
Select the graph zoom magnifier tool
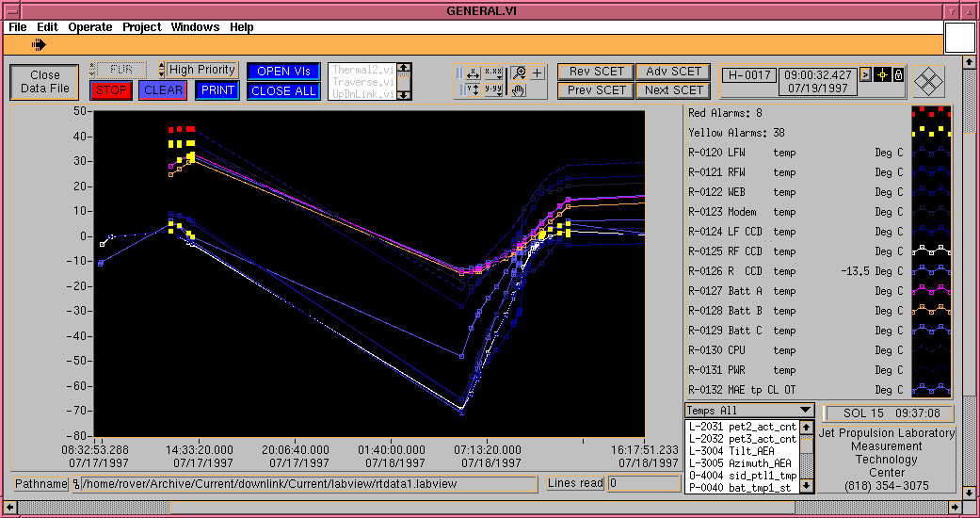(x=518, y=73)
